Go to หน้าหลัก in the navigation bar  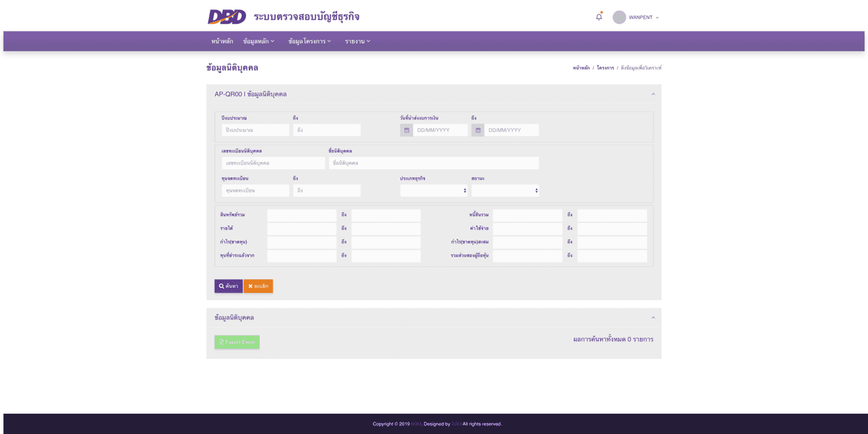[222, 41]
